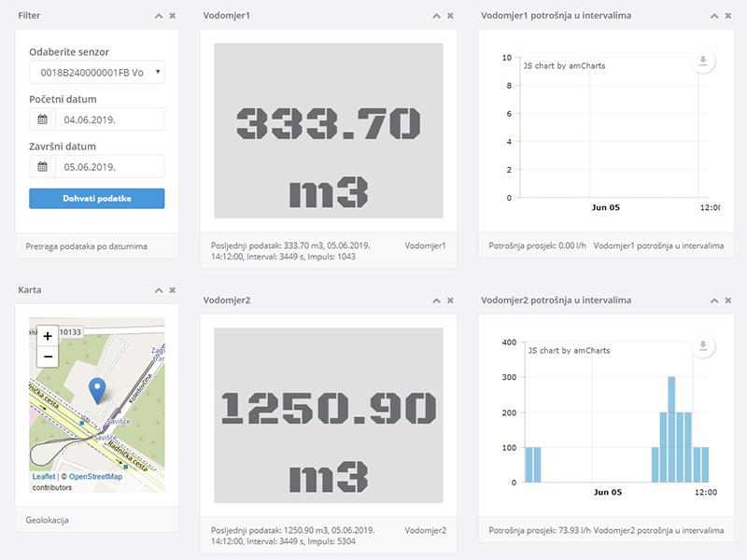Collapse the Karta map panel
The image size is (747, 560).
point(158,290)
